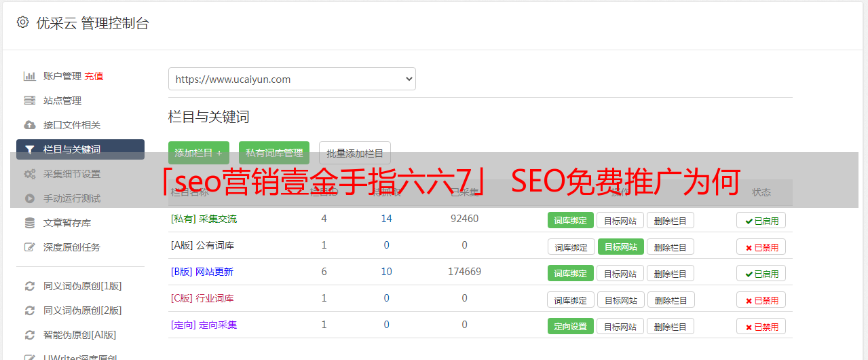
Task: Click the filter icon beside 栏目与关键词
Action: 29,149
